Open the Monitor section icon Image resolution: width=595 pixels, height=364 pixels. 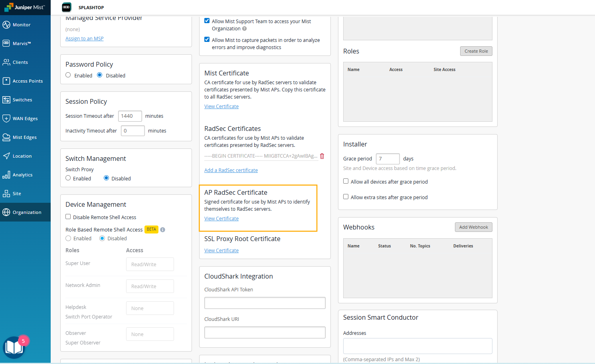click(6, 25)
